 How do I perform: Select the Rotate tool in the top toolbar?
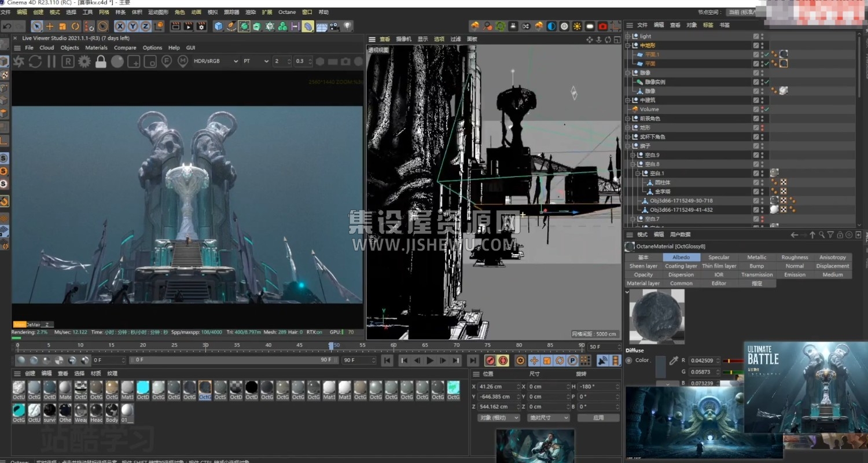tap(75, 26)
